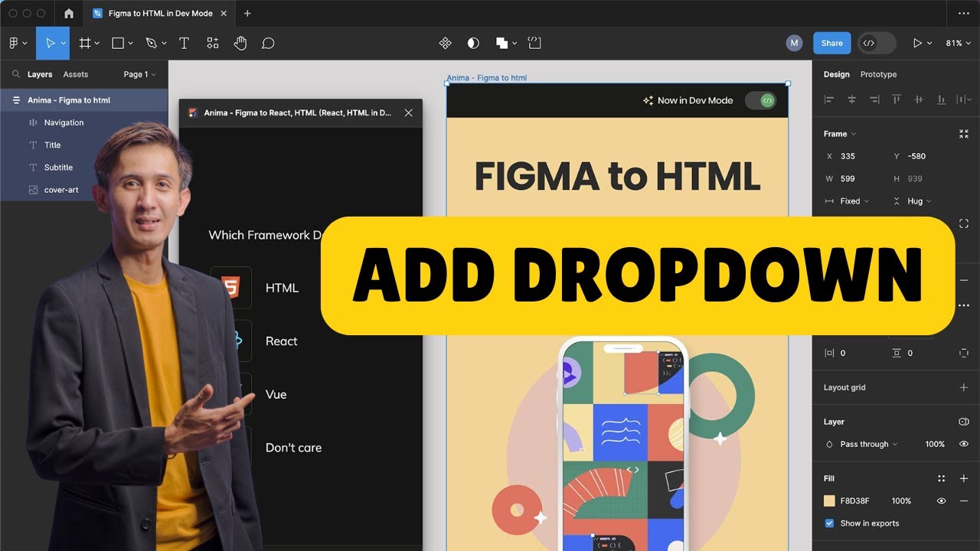The width and height of the screenshot is (980, 551).
Task: Click the Resize to fit icon
Action: 964,134
